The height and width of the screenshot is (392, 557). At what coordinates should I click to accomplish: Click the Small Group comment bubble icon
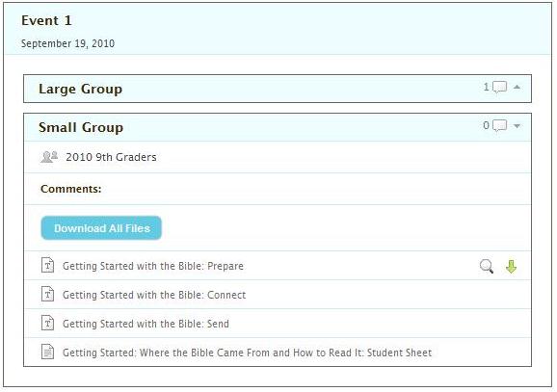499,126
